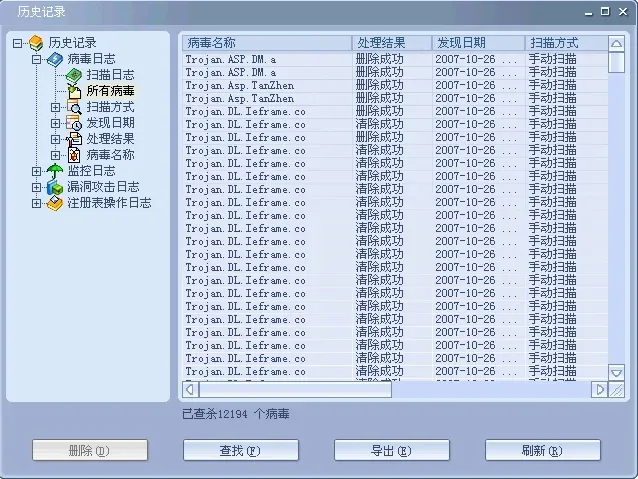This screenshot has height=479, width=638.
Task: Click the horizontal scrollbar thumb
Action: click(295, 389)
